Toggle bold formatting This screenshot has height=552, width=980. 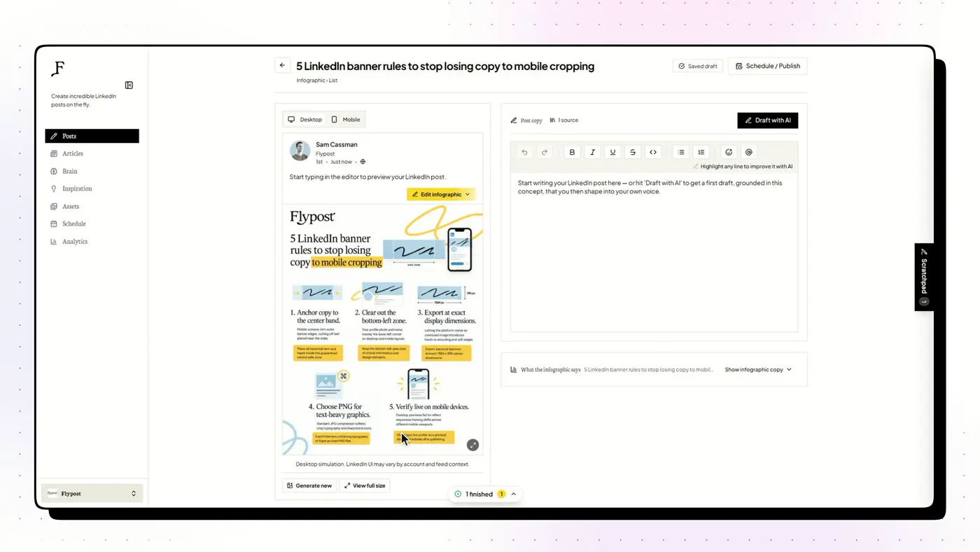(572, 152)
